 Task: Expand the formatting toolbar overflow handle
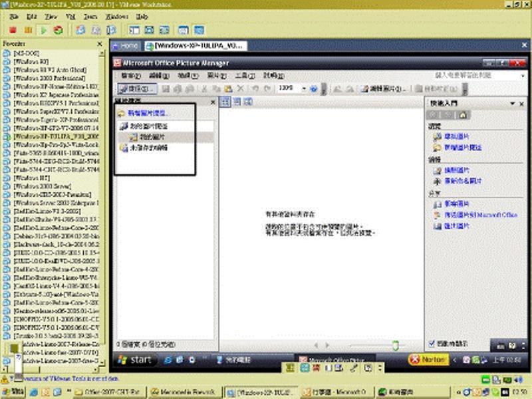[465, 89]
